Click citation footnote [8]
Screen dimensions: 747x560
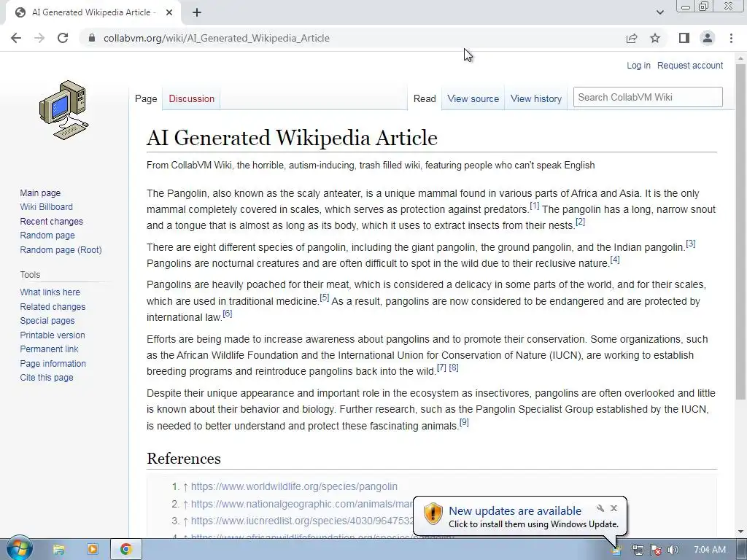pos(454,367)
